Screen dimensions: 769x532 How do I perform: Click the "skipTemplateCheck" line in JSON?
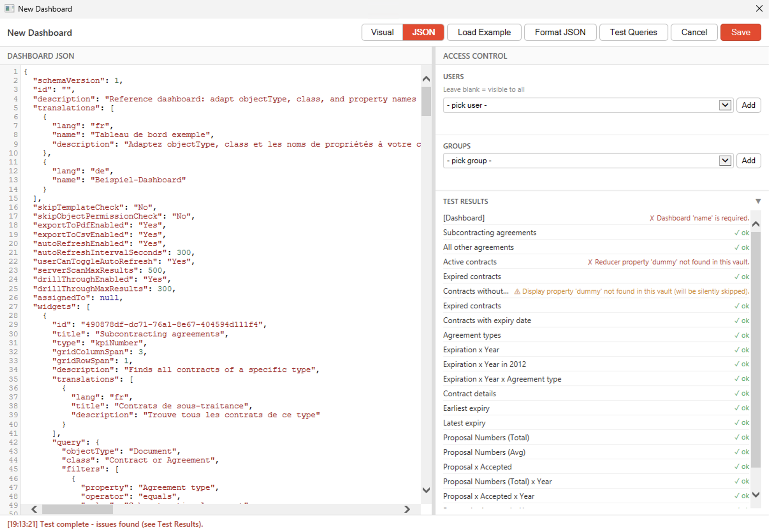[x=94, y=207]
